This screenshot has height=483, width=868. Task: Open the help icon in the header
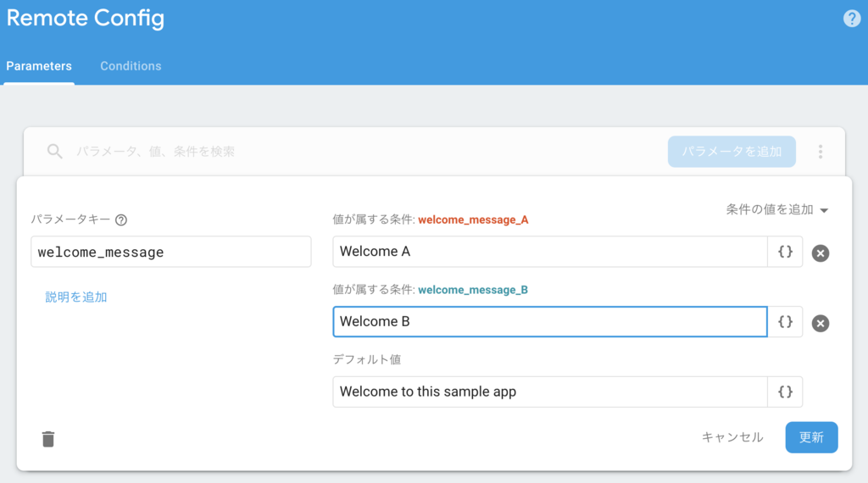(x=851, y=19)
